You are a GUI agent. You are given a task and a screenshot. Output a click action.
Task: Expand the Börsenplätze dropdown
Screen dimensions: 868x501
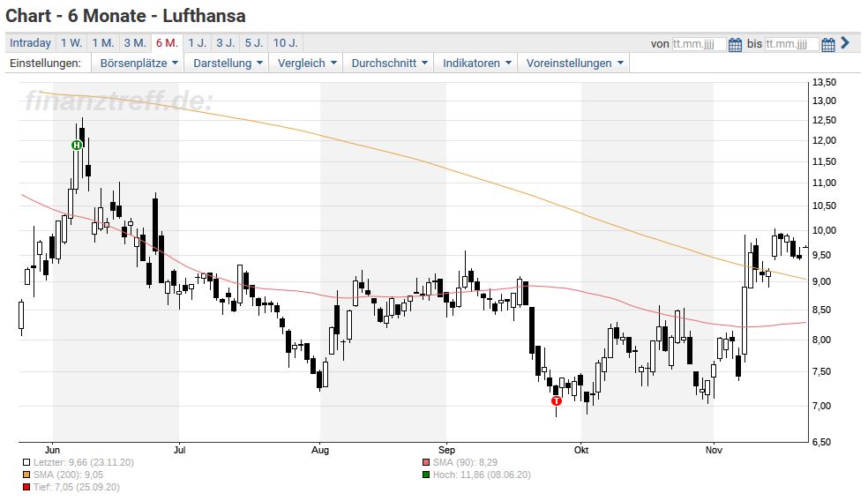click(x=138, y=64)
